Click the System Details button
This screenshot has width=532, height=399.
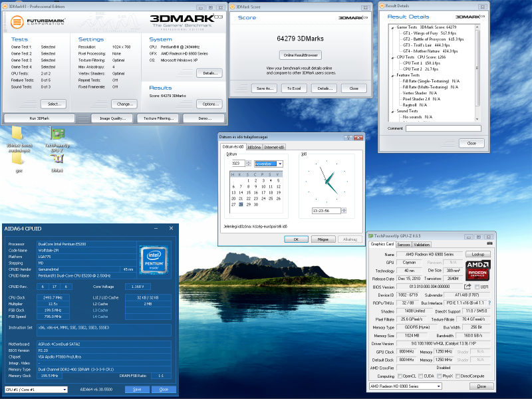209,73
